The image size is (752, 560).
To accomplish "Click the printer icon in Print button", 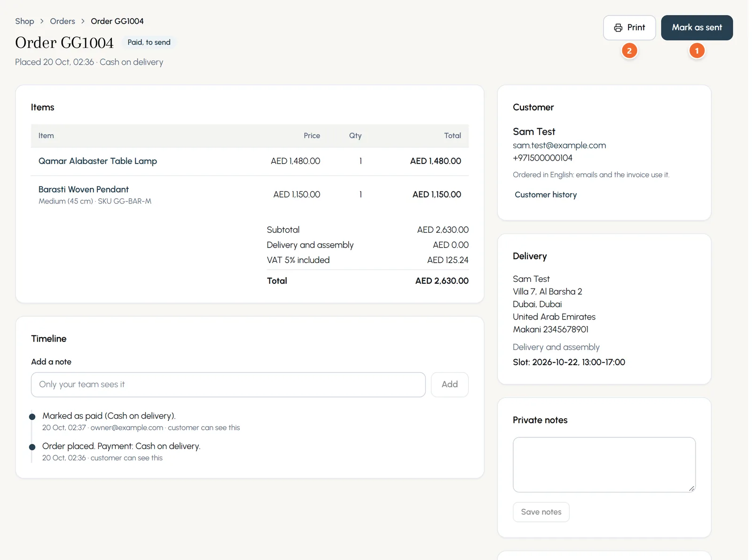I will (618, 28).
